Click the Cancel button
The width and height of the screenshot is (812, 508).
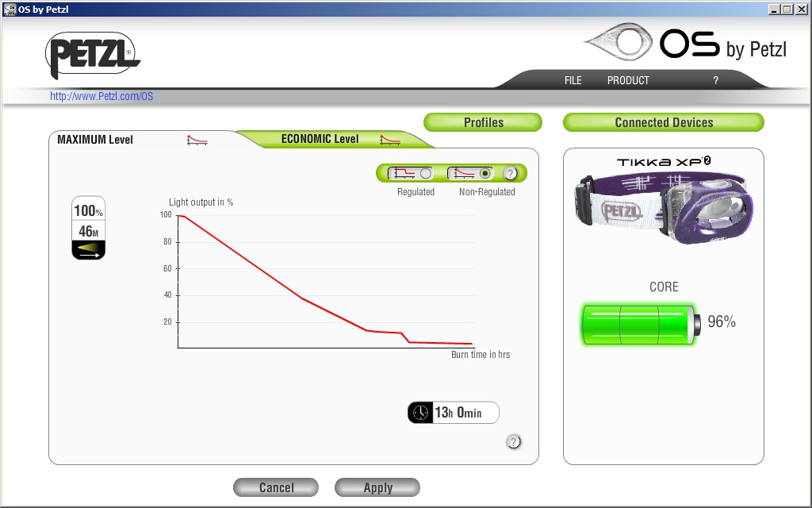point(276,487)
